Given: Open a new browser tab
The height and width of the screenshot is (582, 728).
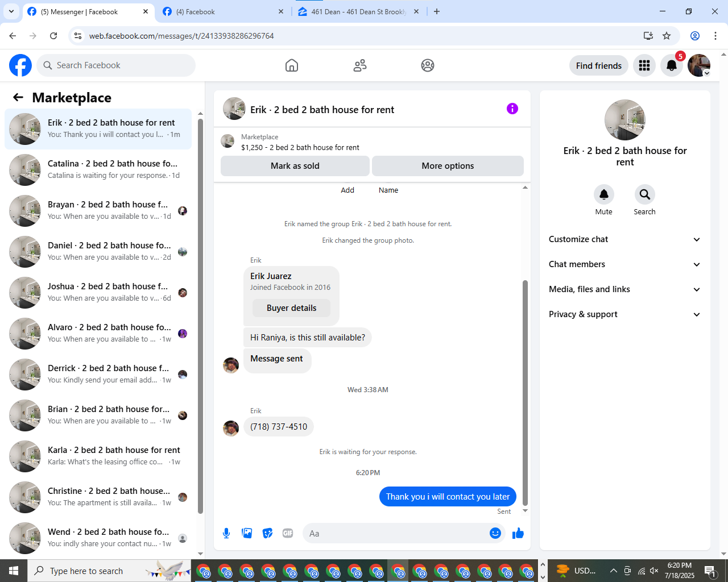Looking at the screenshot, I should [437, 11].
